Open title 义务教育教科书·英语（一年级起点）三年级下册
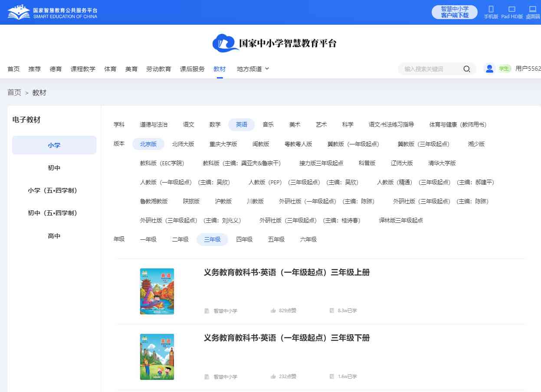The width and height of the screenshot is (541, 392). tap(287, 338)
